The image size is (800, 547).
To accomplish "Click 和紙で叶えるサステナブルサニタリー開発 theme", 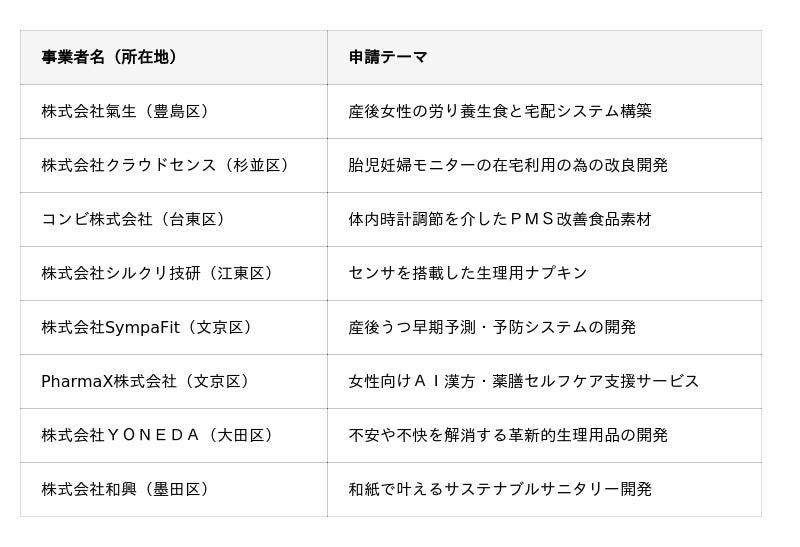I will (500, 490).
